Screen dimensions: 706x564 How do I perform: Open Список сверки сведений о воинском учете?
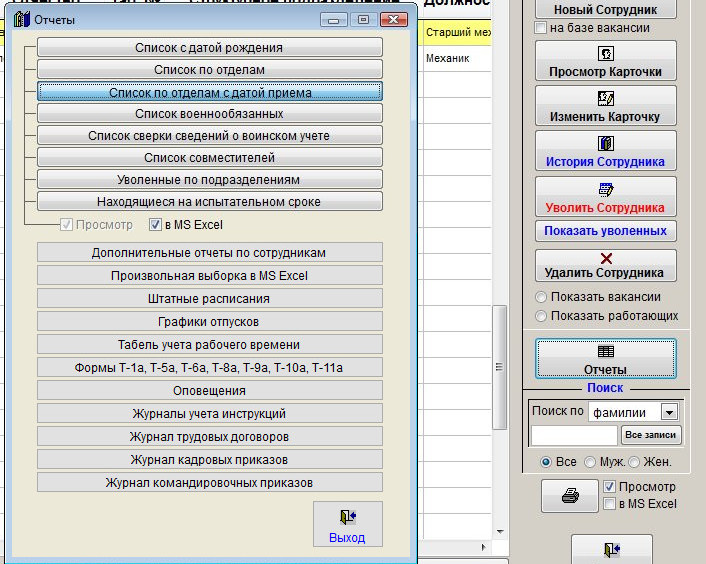click(x=210, y=135)
